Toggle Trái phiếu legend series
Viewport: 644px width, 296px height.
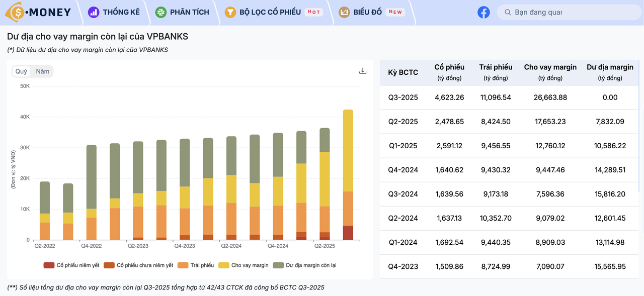pos(196,265)
